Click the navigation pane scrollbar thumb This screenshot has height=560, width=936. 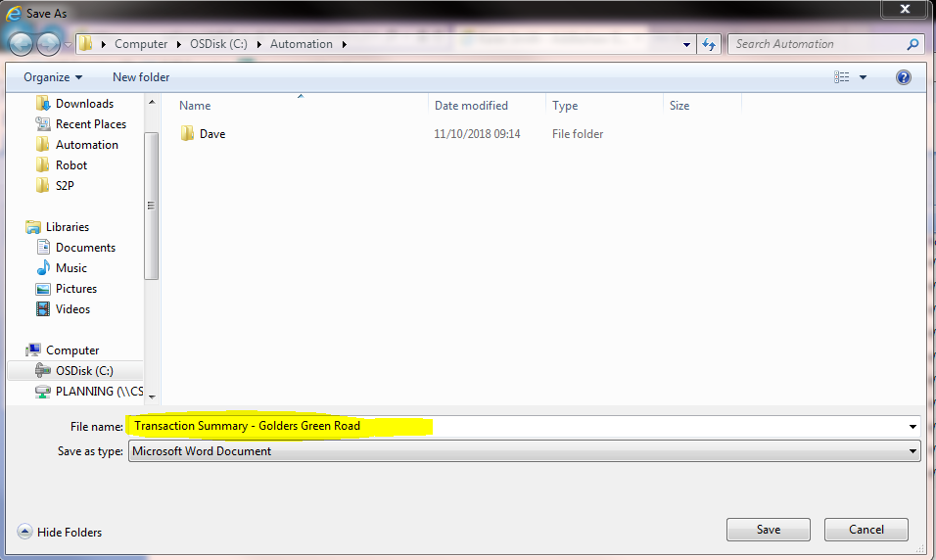click(x=152, y=206)
